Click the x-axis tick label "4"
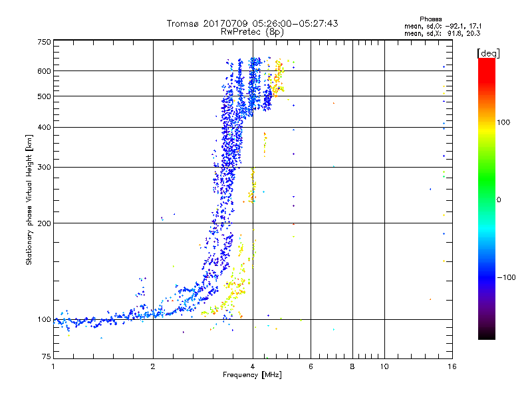 (253, 366)
